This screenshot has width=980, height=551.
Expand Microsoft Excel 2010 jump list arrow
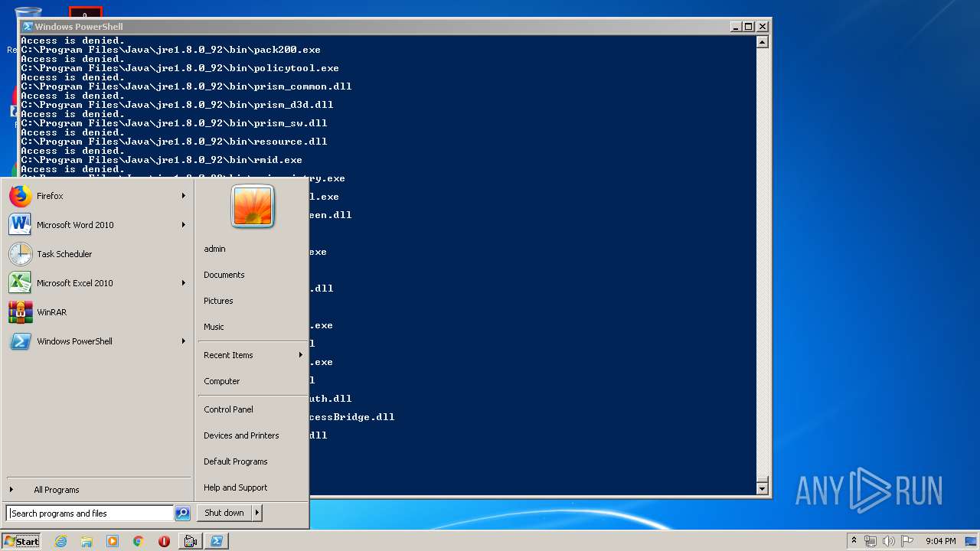point(183,283)
